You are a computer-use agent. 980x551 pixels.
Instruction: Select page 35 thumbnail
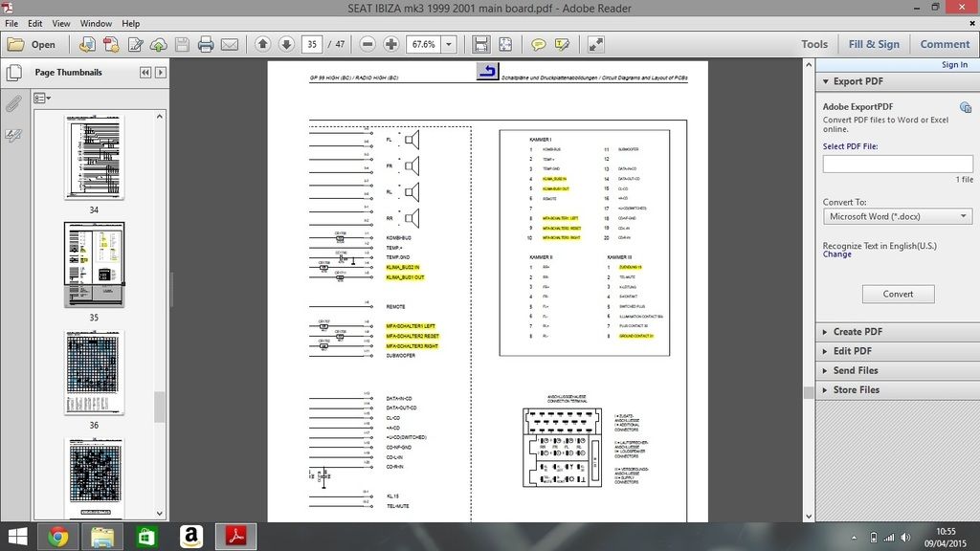tap(94, 265)
